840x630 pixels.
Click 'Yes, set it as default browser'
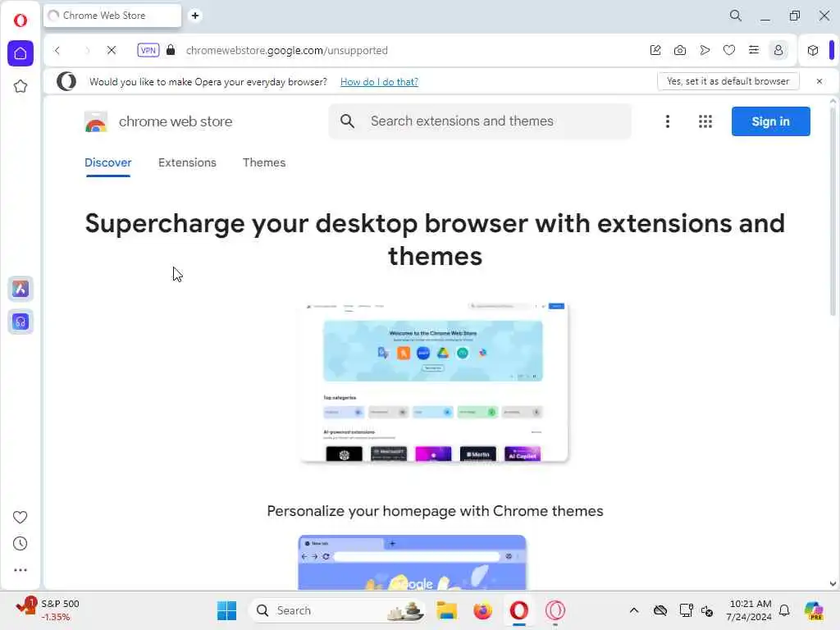728,81
